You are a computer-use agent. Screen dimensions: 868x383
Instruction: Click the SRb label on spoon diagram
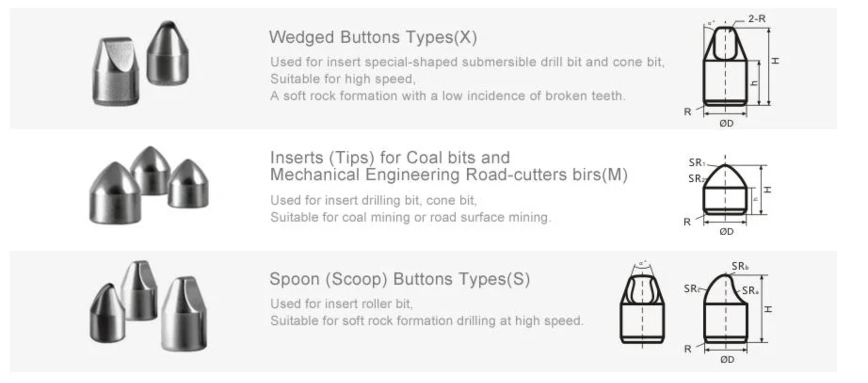pos(740,266)
